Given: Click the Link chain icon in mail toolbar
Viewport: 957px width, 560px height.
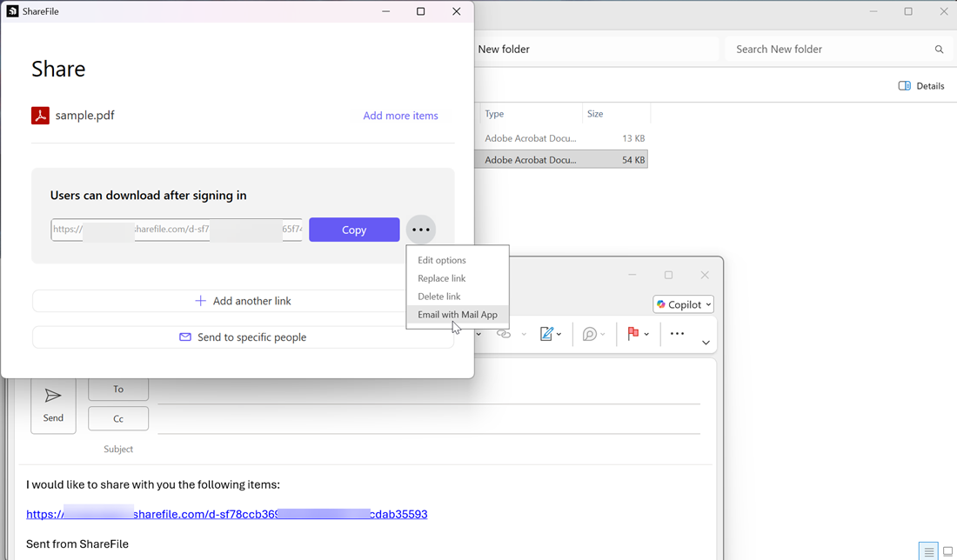Looking at the screenshot, I should tap(504, 334).
